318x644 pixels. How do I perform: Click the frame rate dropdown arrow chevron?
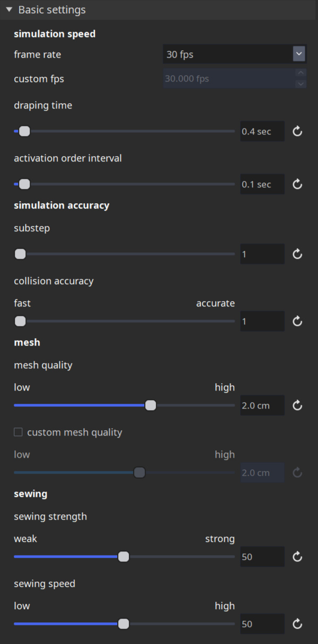[299, 54]
